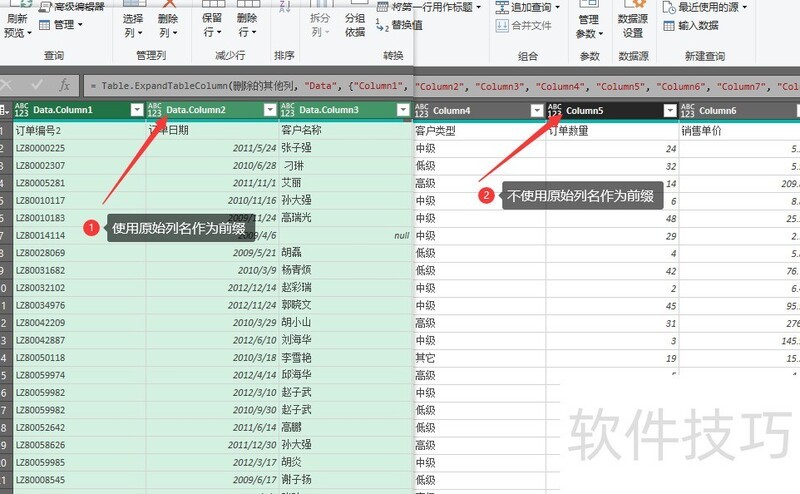Open the 高级编辑器 advanced editor

72,6
